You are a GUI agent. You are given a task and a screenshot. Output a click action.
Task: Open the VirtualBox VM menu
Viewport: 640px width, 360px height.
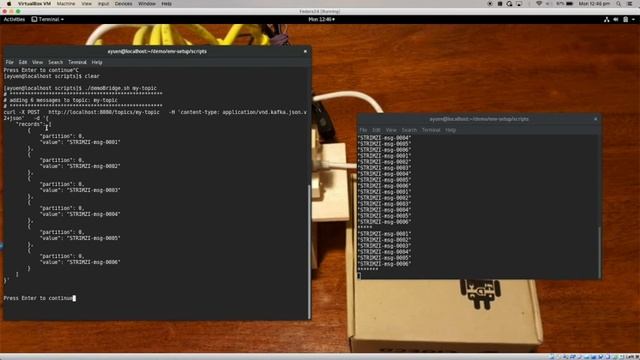(x=34, y=4)
